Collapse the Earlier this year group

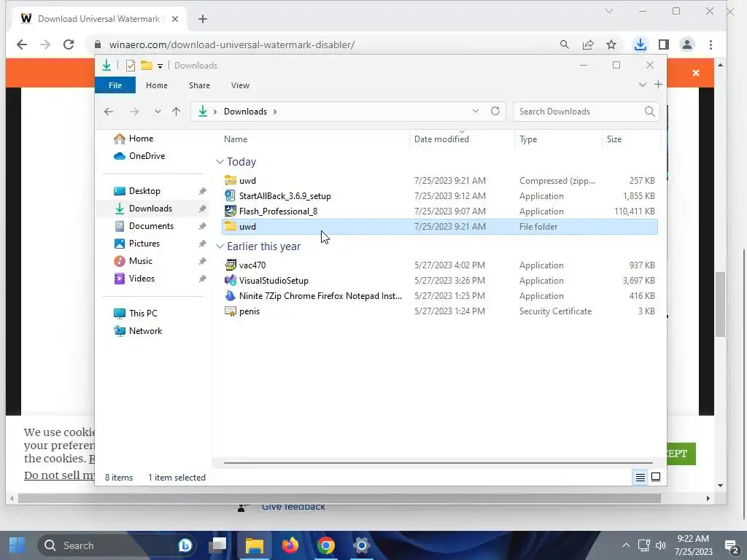[220, 246]
